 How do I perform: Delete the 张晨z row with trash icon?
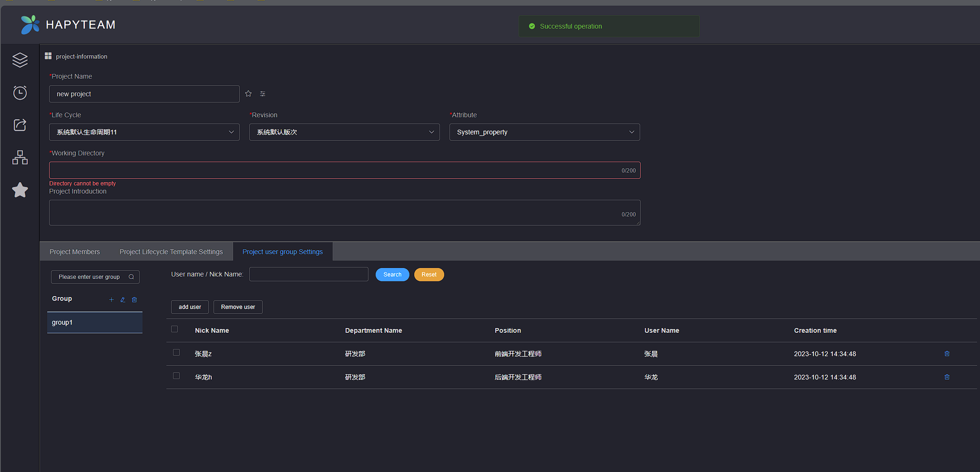click(x=947, y=354)
